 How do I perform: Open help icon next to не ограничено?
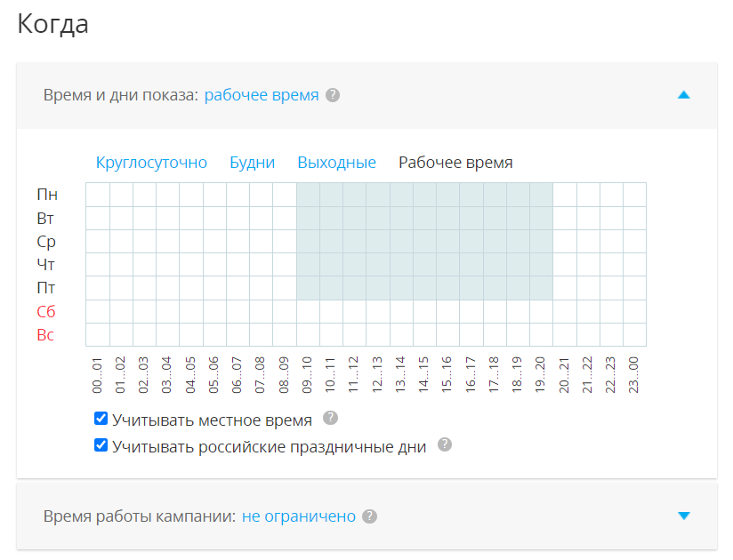click(x=370, y=516)
